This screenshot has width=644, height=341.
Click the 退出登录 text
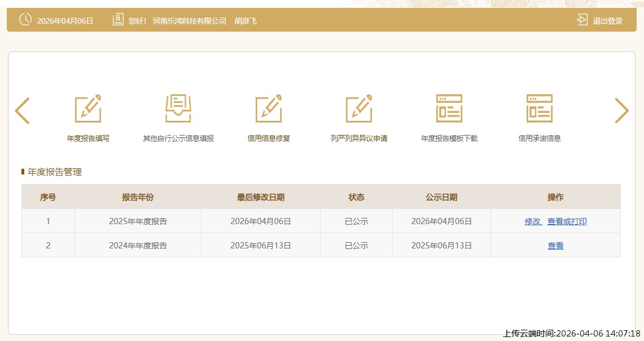(x=607, y=21)
